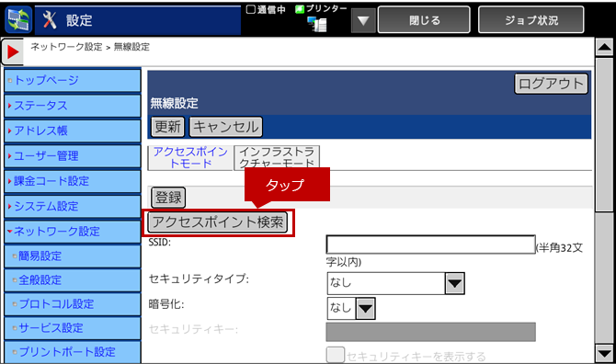Tap アクセスポイント検索 button
This screenshot has width=616, height=364.
point(218,222)
